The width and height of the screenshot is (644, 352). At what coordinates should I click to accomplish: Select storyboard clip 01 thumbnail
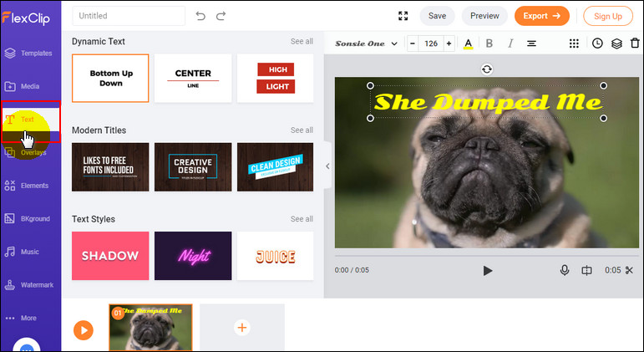(150, 327)
